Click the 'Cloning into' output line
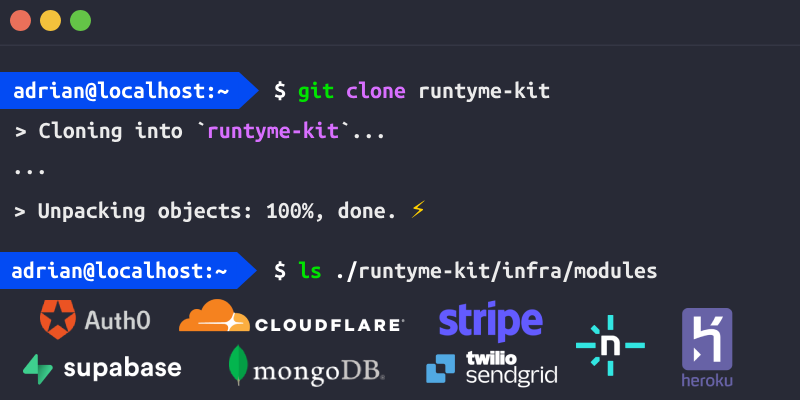800x400 pixels. 199,132
